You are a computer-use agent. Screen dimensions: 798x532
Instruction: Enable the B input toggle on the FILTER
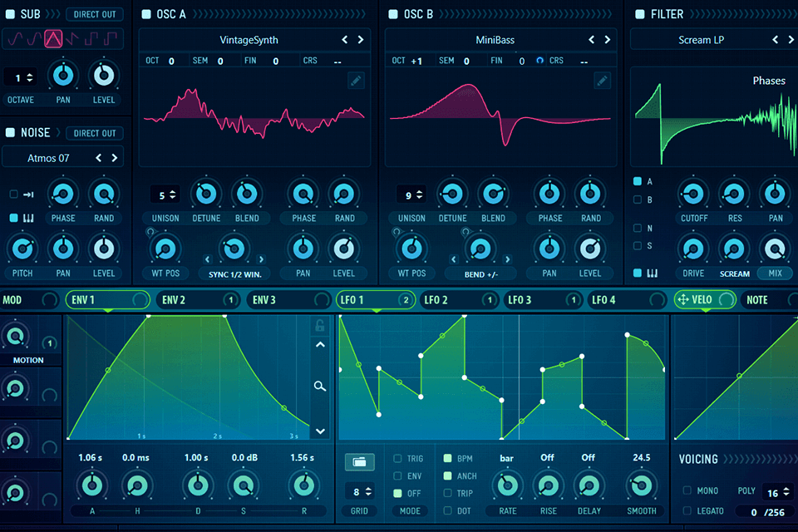tap(636, 199)
